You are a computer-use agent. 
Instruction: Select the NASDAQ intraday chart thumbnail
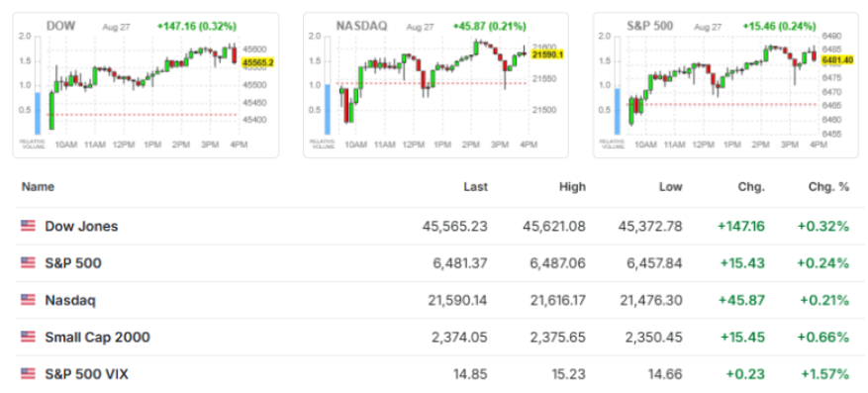coord(435,85)
